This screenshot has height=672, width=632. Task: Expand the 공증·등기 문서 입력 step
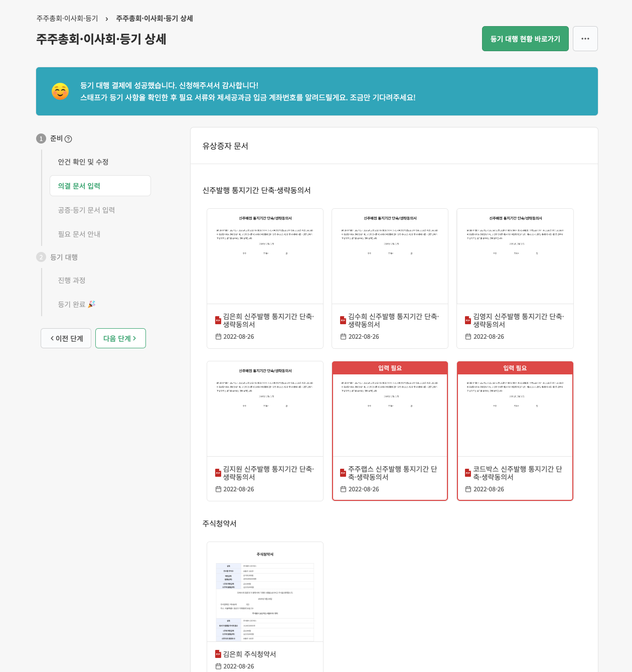[86, 210]
